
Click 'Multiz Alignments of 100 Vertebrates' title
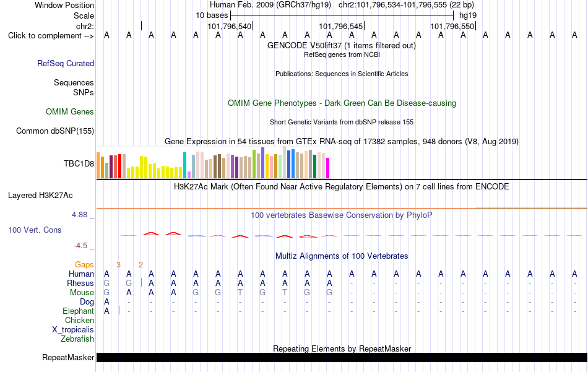tap(342, 256)
